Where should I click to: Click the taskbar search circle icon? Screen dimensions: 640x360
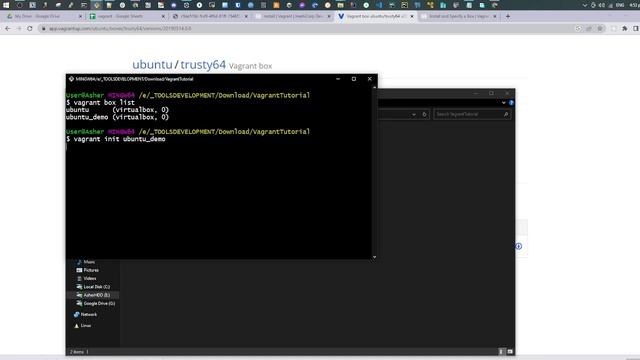(x=19, y=5)
